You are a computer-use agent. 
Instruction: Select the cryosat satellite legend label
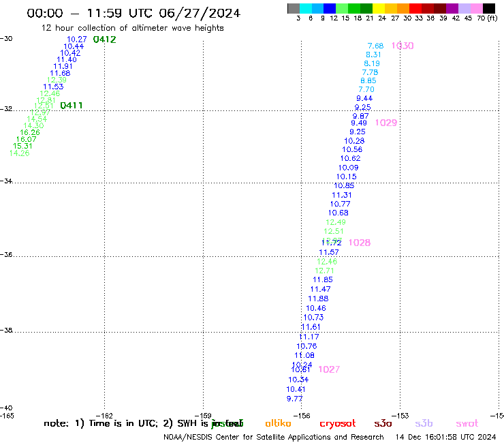tap(338, 424)
